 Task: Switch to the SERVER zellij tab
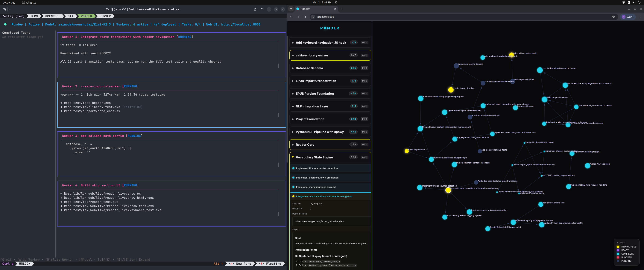coord(105,16)
